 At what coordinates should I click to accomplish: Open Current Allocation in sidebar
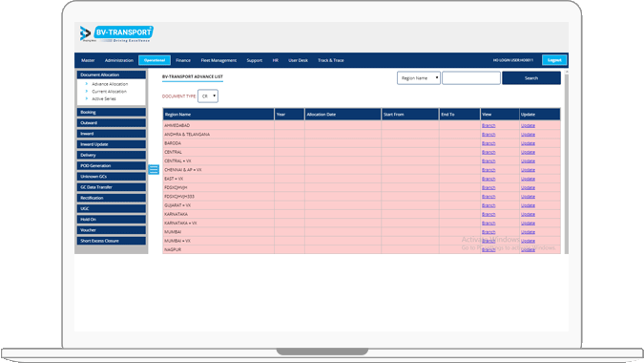pos(110,92)
